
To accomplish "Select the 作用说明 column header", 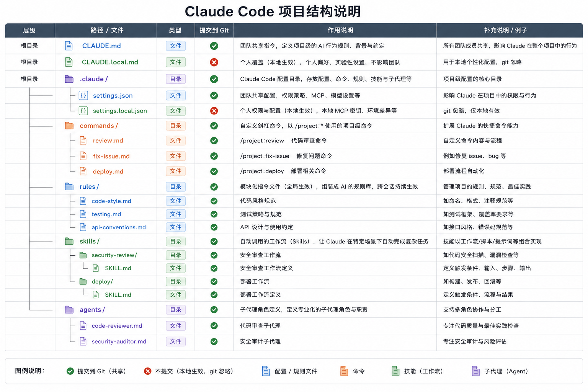I will tap(335, 30).
